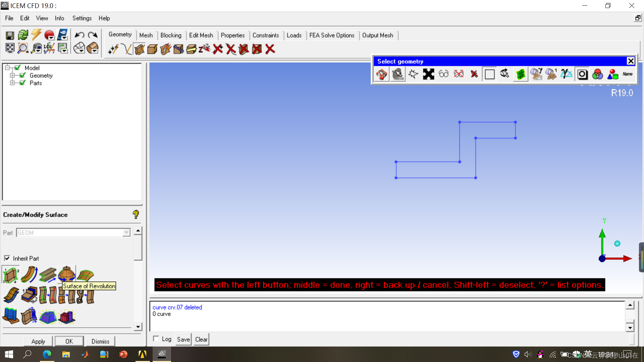Screen dimensions: 644x362
Task: Select the Delete Curve tool
Action: point(230,49)
